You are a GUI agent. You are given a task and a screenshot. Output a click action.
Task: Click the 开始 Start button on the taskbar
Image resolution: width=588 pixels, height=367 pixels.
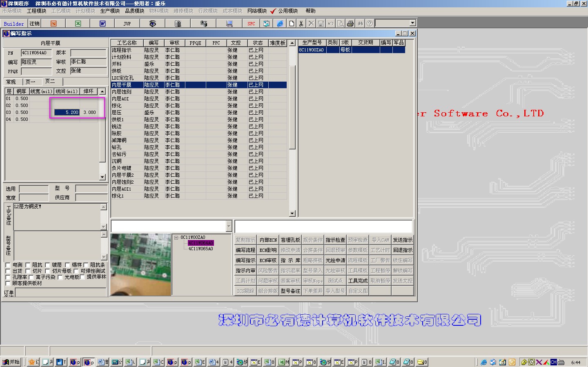tap(11, 362)
